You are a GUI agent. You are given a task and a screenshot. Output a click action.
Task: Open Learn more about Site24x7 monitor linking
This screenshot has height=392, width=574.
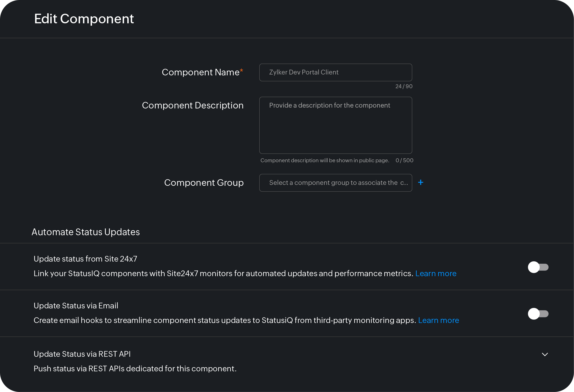tap(436, 273)
